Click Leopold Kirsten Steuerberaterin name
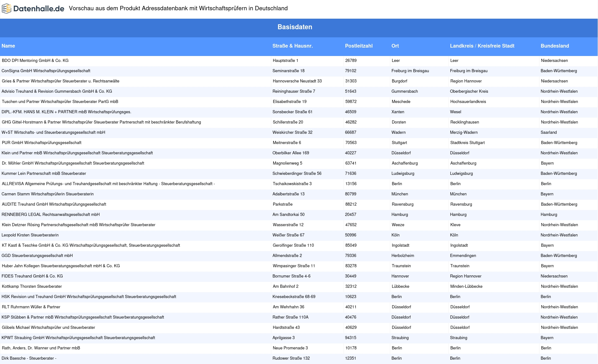This screenshot has width=598, height=364. click(30, 235)
